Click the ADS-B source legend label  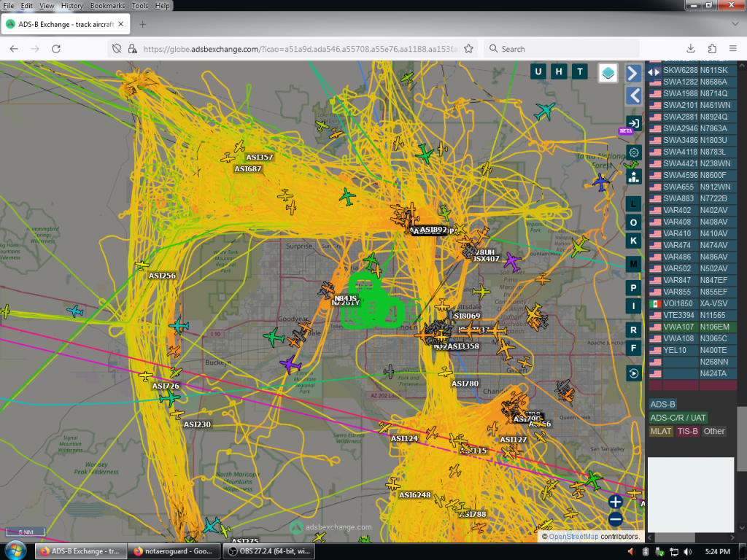pyautogui.click(x=662, y=404)
